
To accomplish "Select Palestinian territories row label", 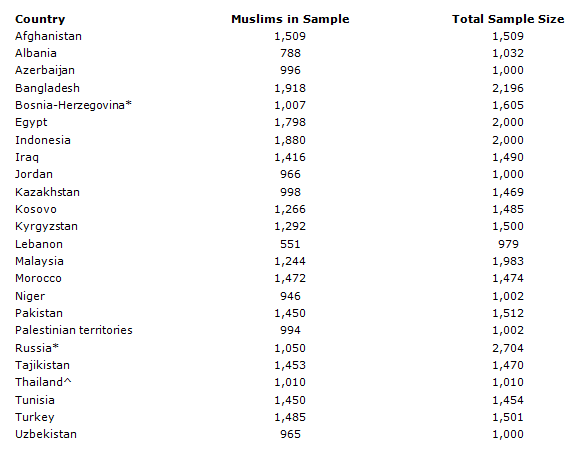I will tap(74, 330).
